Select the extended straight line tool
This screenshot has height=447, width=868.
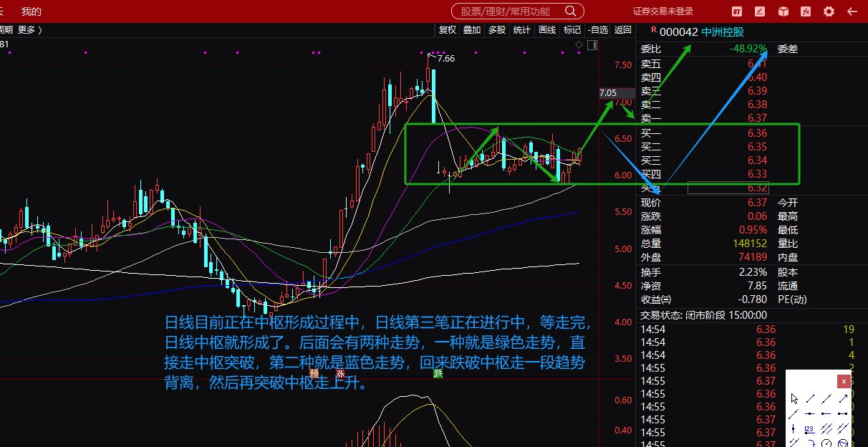(x=826, y=399)
